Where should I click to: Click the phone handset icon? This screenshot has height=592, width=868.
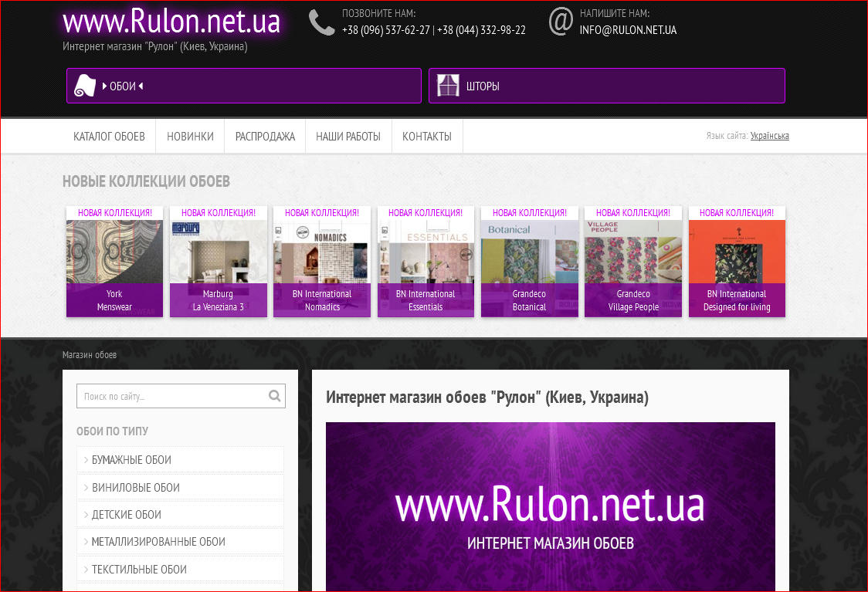click(x=321, y=22)
